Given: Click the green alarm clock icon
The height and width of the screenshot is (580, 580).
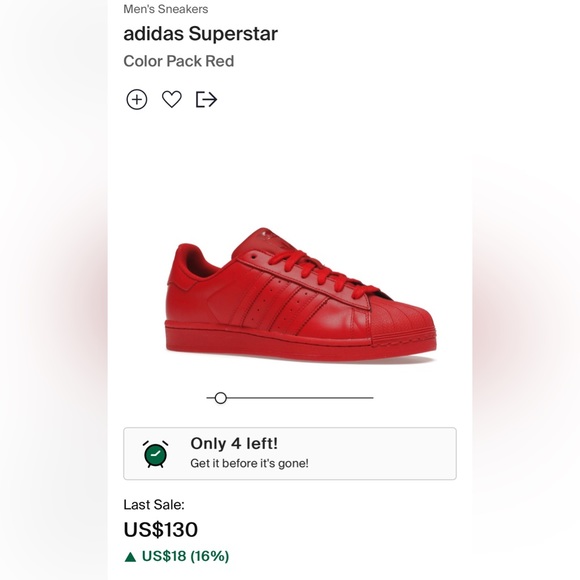Looking at the screenshot, I should [155, 453].
